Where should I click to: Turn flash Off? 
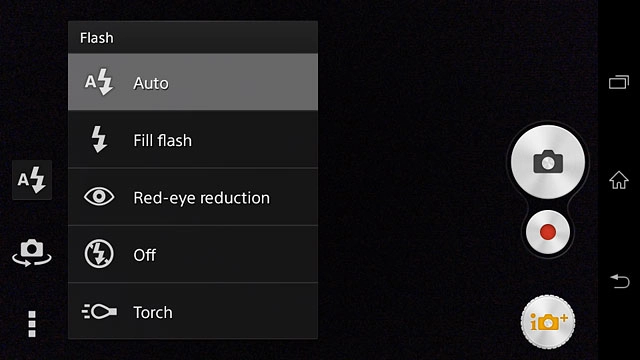pyautogui.click(x=193, y=254)
